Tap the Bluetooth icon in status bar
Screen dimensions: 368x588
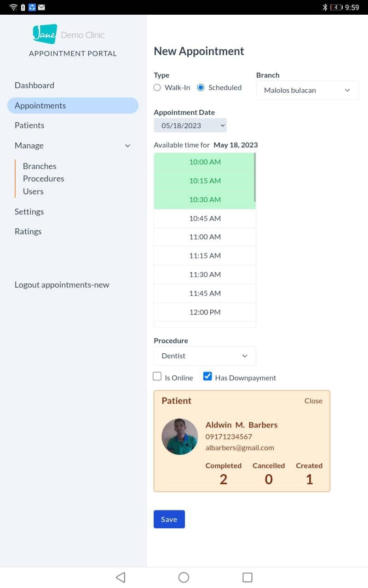tap(324, 7)
